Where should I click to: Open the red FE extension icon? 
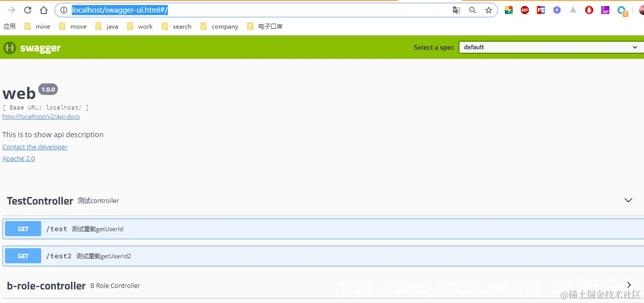pyautogui.click(x=541, y=10)
